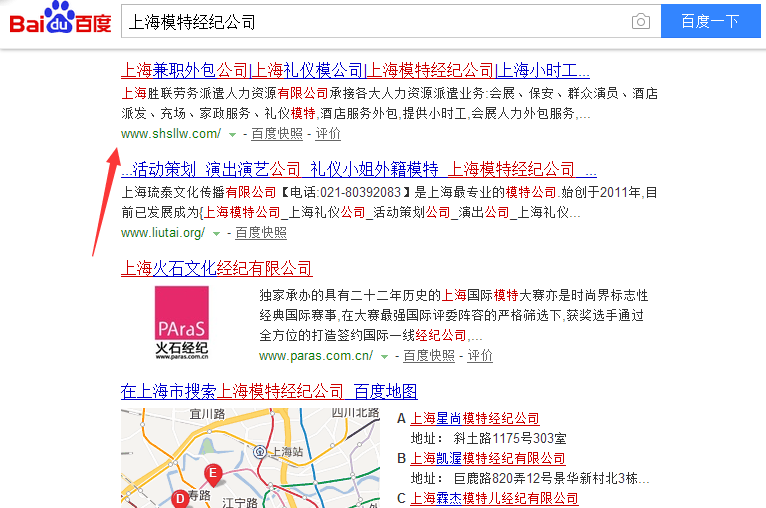
Task: Open camera image search icon
Action: coord(640,21)
